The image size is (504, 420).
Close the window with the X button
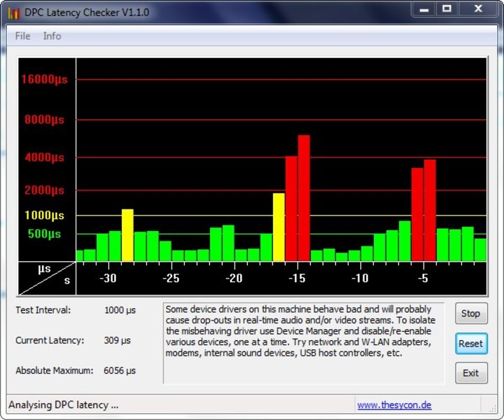pyautogui.click(x=478, y=9)
